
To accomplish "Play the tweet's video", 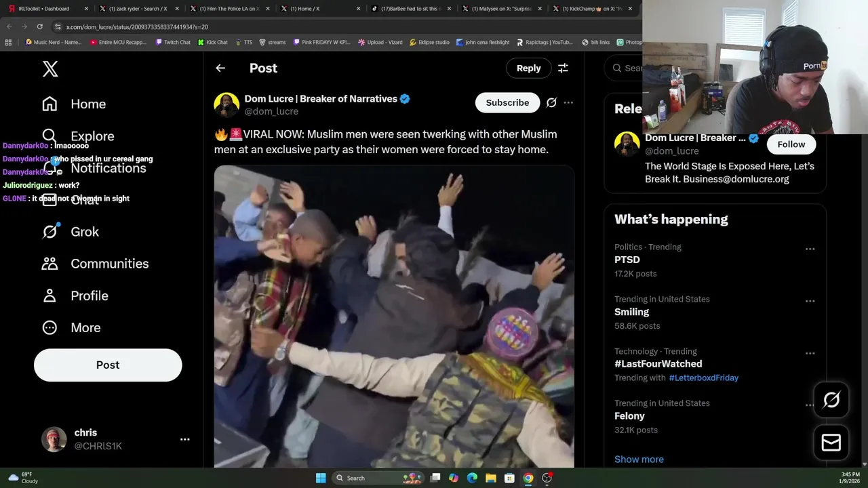I will pos(394,316).
